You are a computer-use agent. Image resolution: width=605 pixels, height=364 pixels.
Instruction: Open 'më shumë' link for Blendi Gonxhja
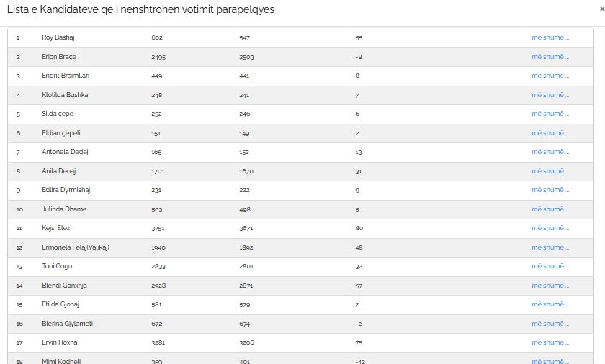point(550,286)
